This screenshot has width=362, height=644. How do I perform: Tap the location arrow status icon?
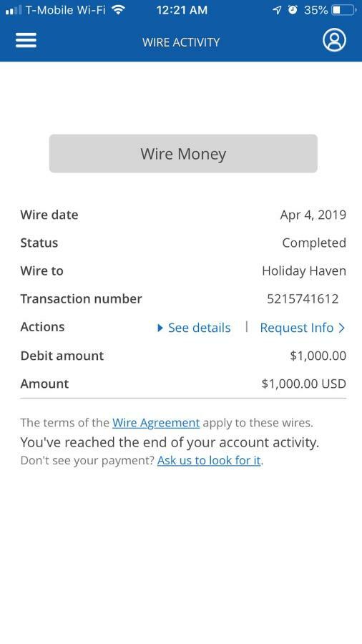click(x=278, y=10)
